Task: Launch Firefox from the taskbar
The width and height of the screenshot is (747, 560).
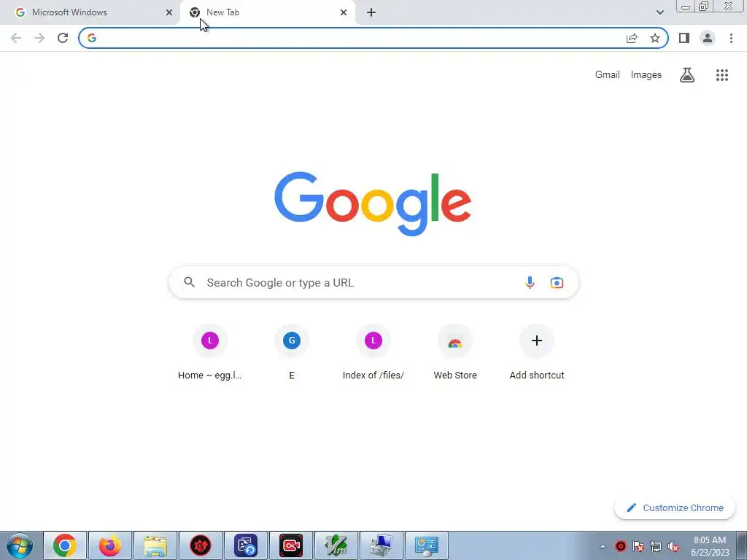Action: click(x=110, y=545)
